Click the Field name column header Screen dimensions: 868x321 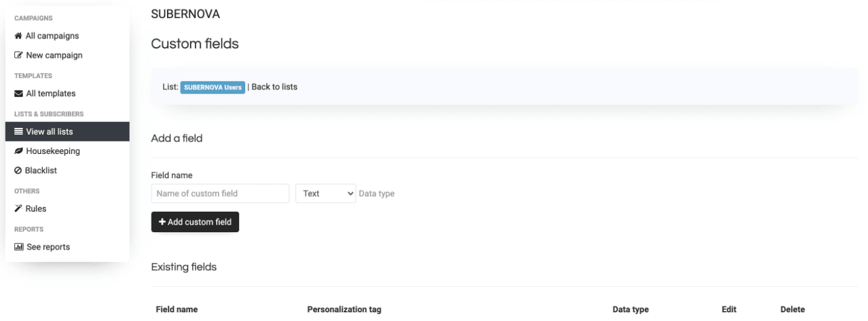[177, 309]
